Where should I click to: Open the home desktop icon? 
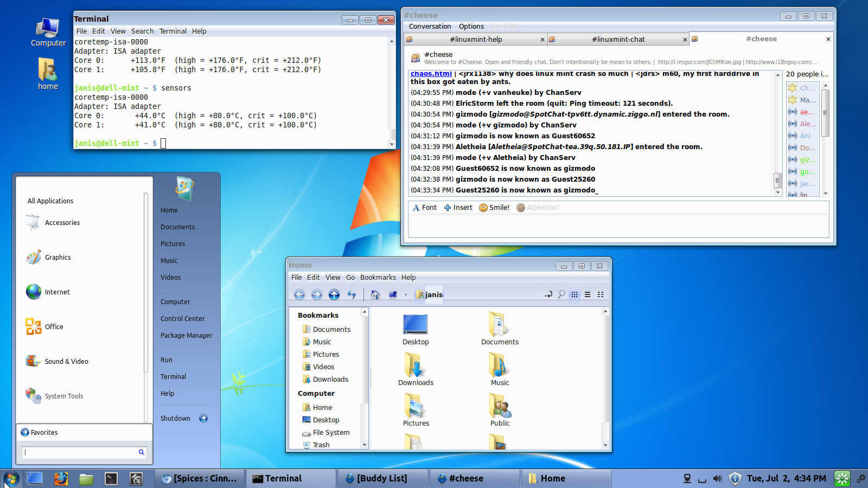point(48,74)
